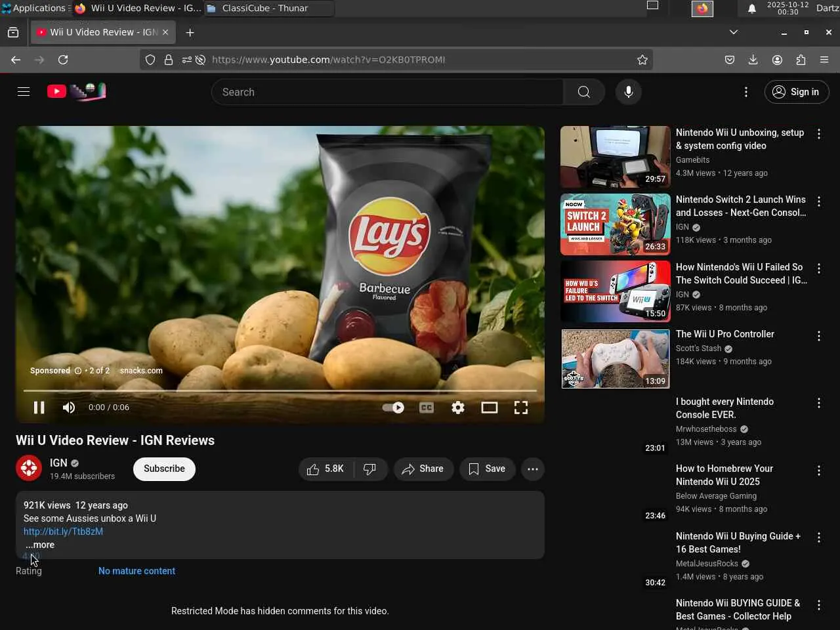Screen dimensions: 840x630
Task: Open Switch 2 Launch Wins thumbnail
Action: click(x=615, y=224)
